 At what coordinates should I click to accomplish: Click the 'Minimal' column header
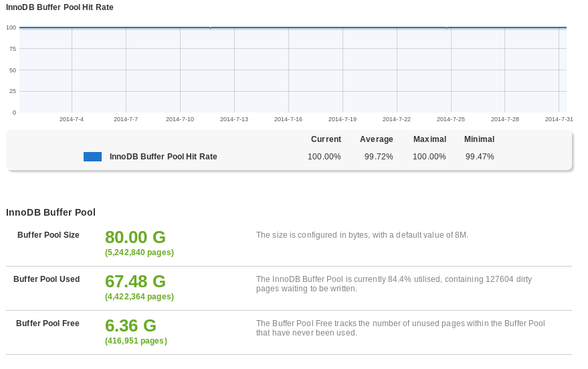(479, 139)
